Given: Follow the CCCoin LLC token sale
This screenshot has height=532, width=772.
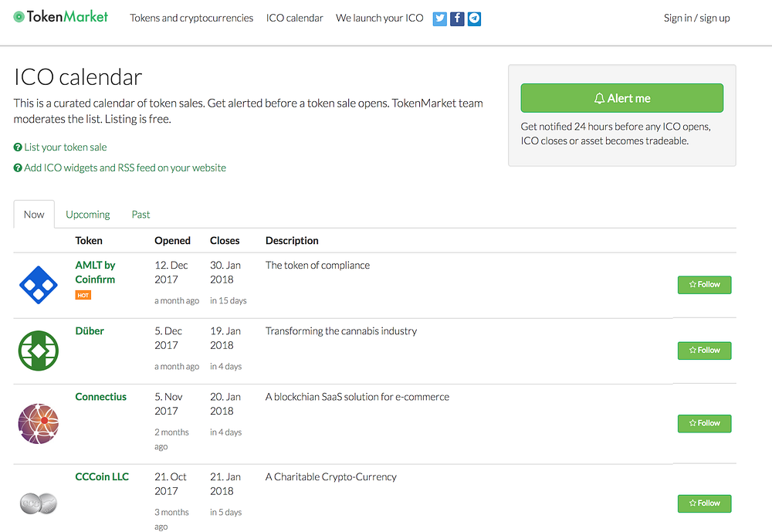Looking at the screenshot, I should (x=704, y=503).
